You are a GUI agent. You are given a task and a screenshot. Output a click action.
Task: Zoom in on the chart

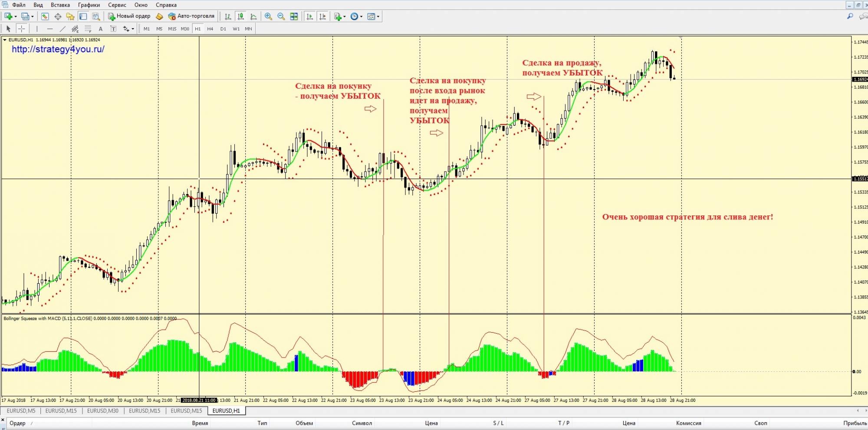pos(268,17)
